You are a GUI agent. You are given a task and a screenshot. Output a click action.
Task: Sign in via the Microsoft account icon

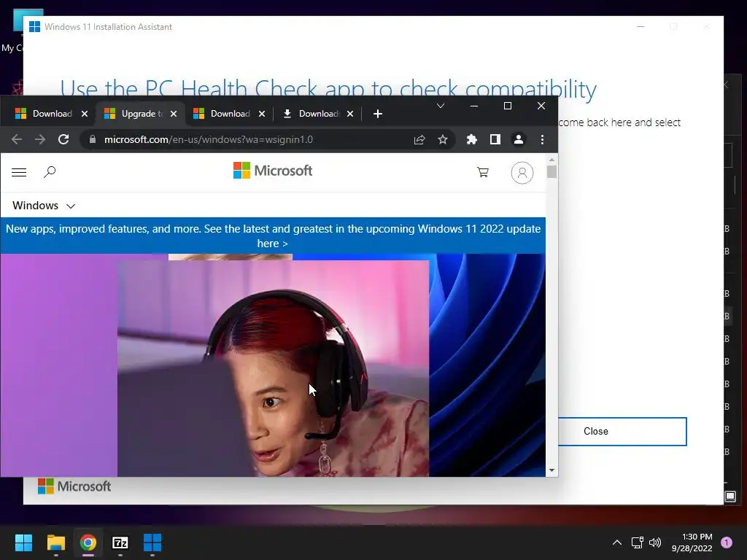pyautogui.click(x=522, y=173)
